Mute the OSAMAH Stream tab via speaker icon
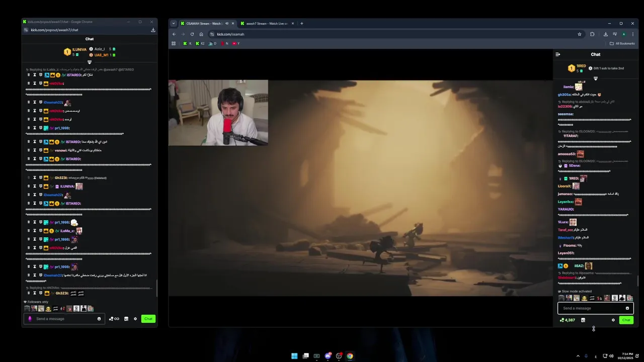The width and height of the screenshot is (644, 362). point(227,23)
